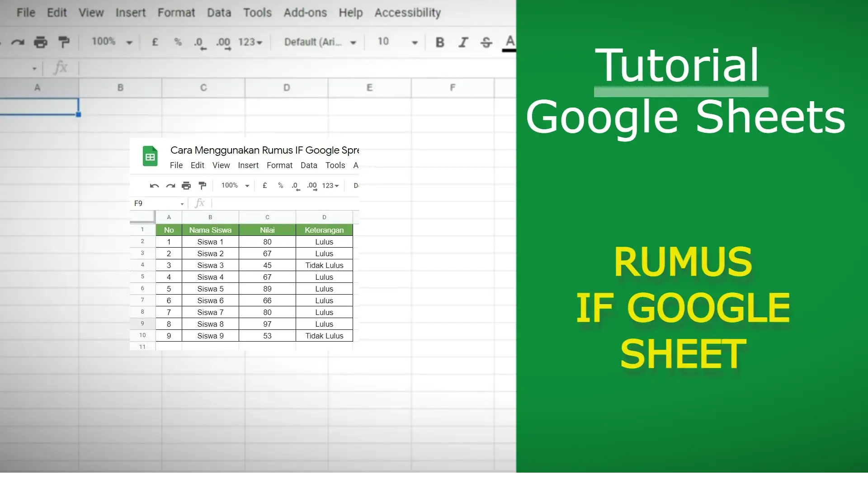Click the Nama Siswa header cell
Image resolution: width=868 pixels, height=488 pixels.
pos(210,230)
